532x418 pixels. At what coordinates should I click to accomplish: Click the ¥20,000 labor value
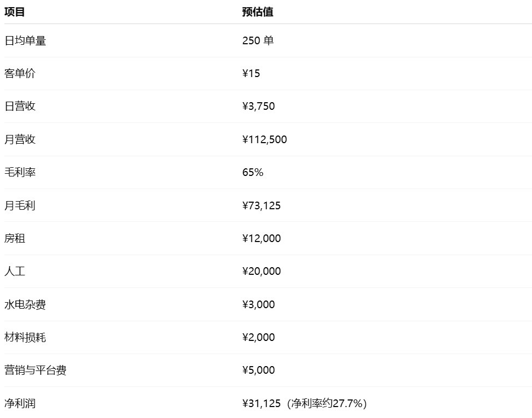tap(261, 272)
